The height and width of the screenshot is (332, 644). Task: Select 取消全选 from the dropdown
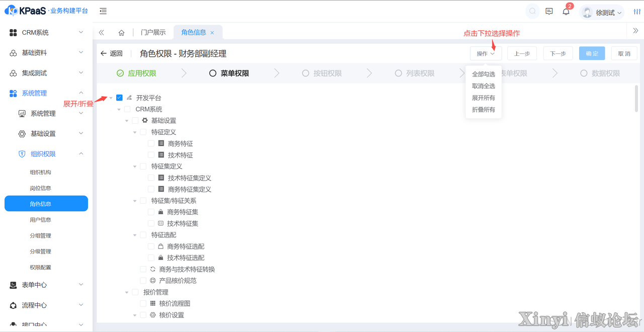[484, 86]
